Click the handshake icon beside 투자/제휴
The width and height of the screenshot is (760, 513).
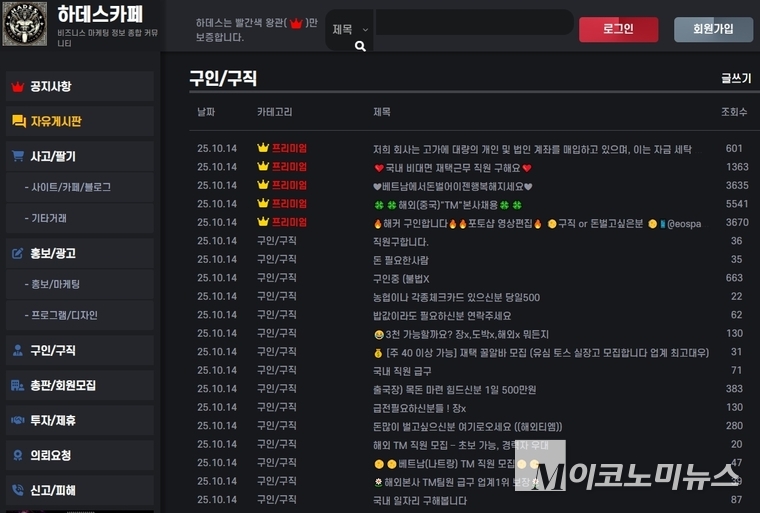pos(17,420)
